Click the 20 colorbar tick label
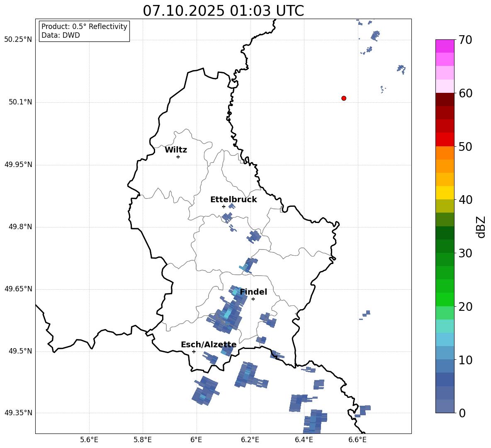 465,307
